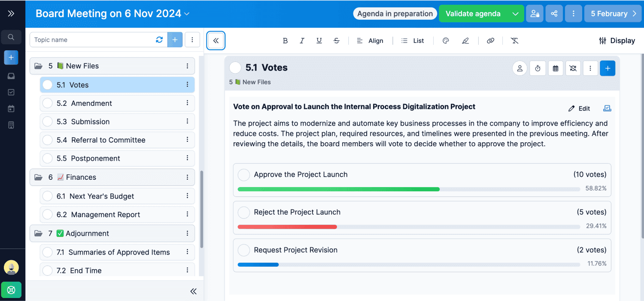The width and height of the screenshot is (644, 301).
Task: Open the text color palette icon
Action: (x=446, y=41)
